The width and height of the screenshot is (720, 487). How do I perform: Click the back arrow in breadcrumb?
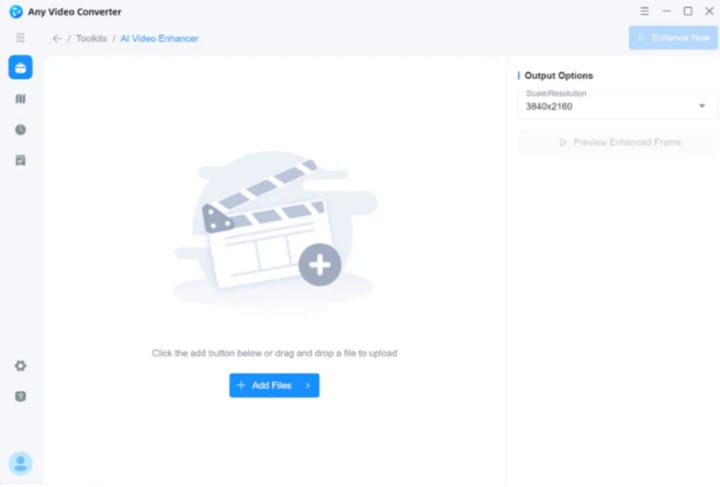click(57, 39)
